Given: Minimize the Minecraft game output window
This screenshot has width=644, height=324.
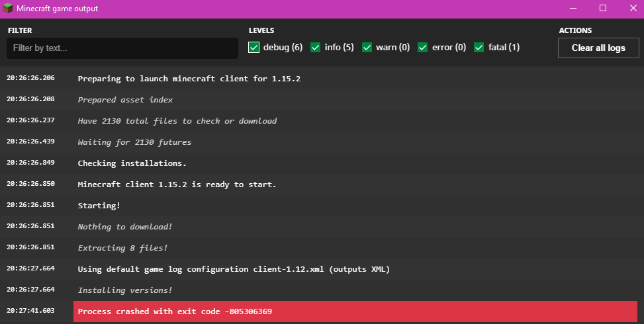Looking at the screenshot, I should [573, 8].
